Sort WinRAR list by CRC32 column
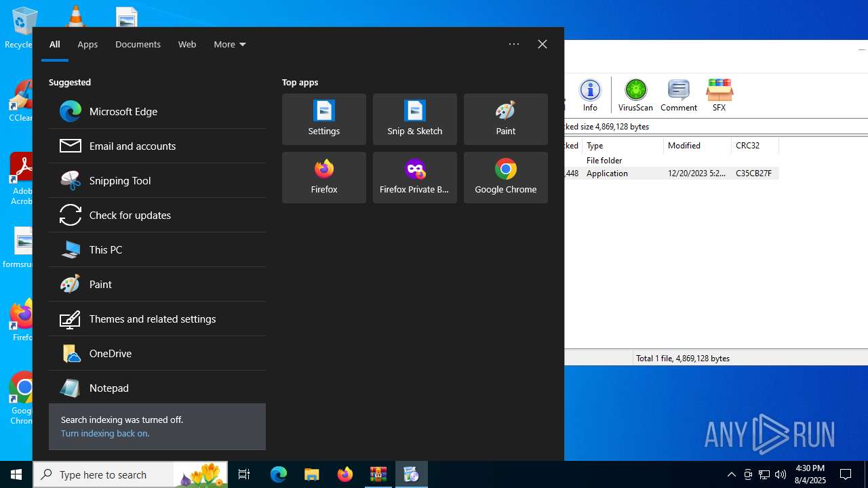 click(x=755, y=146)
